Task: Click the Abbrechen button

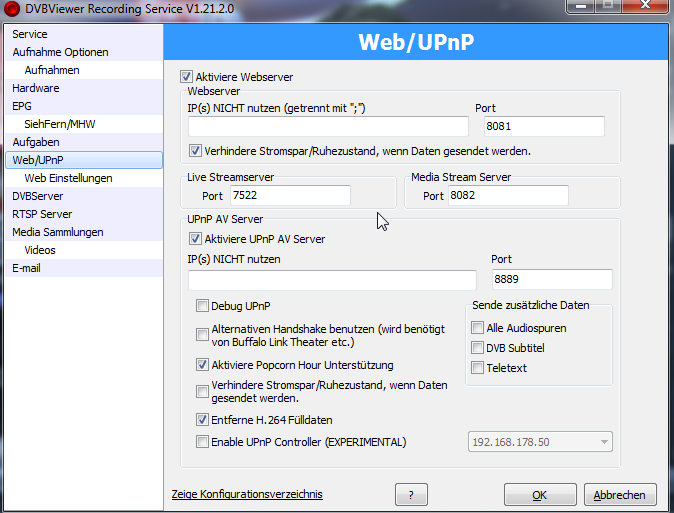Action: click(x=620, y=495)
